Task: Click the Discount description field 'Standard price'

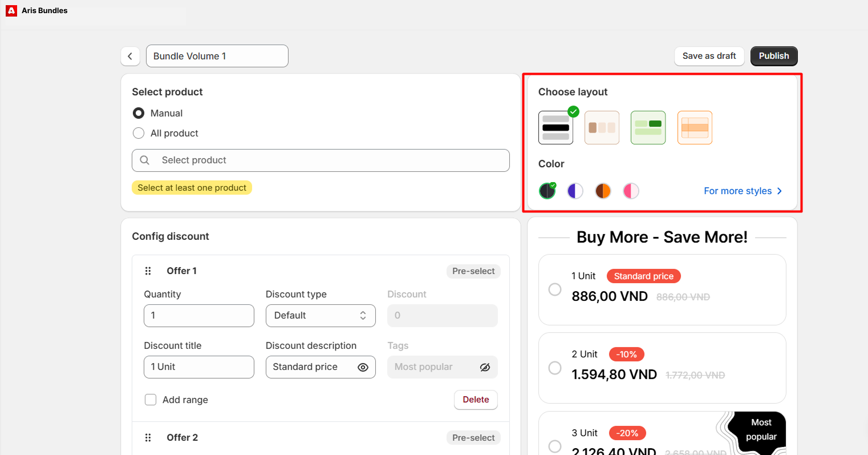Action: (321, 367)
